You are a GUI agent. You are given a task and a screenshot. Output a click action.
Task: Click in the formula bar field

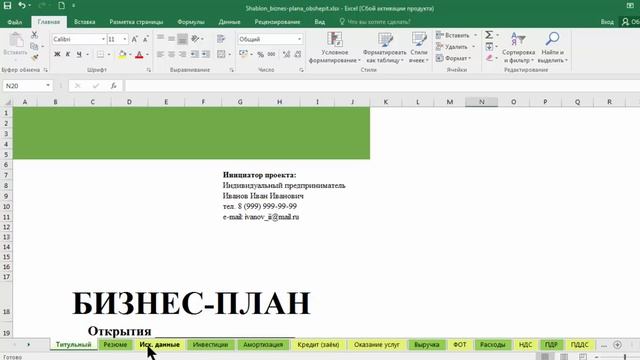point(382,86)
